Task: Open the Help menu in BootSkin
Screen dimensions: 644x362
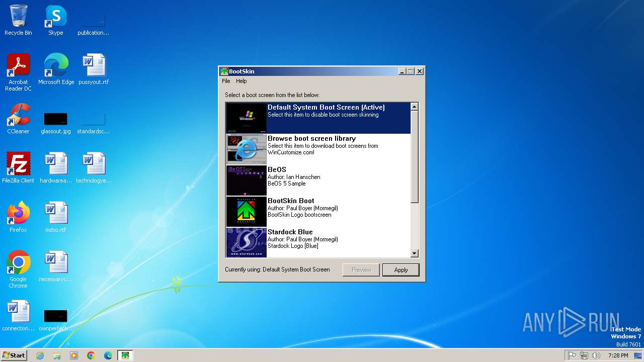Action: coord(242,81)
